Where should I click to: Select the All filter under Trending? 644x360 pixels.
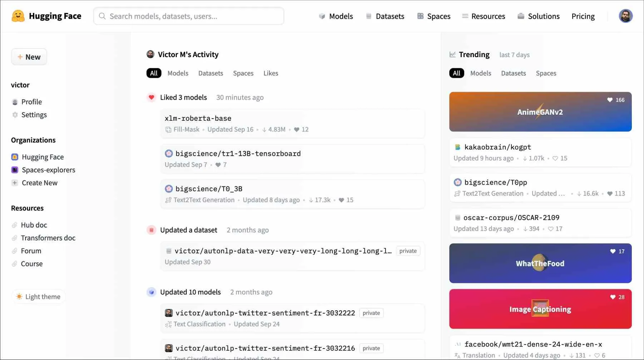456,73
